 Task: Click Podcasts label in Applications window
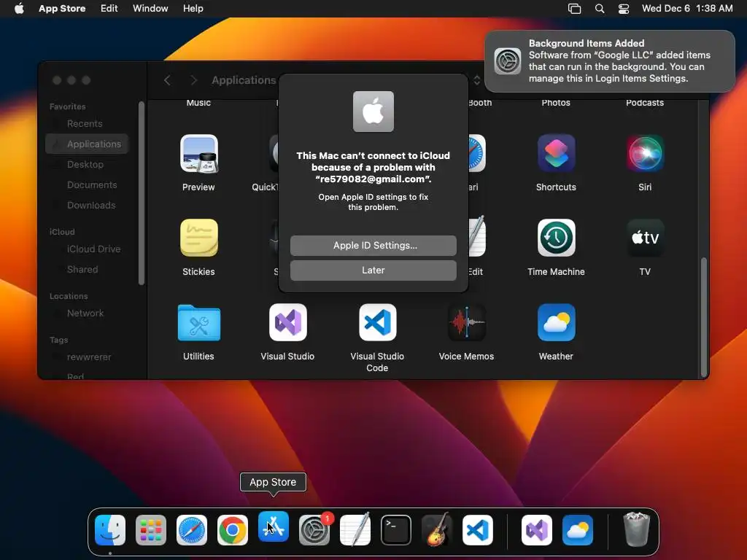point(645,103)
